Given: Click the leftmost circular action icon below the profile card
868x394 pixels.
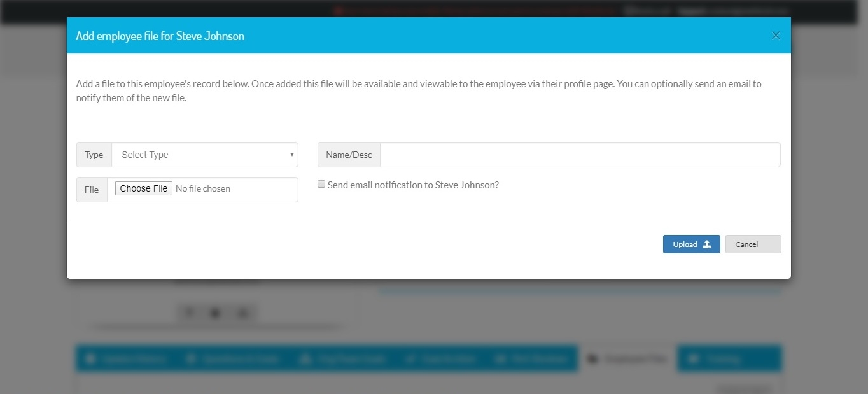Looking at the screenshot, I should [x=189, y=313].
